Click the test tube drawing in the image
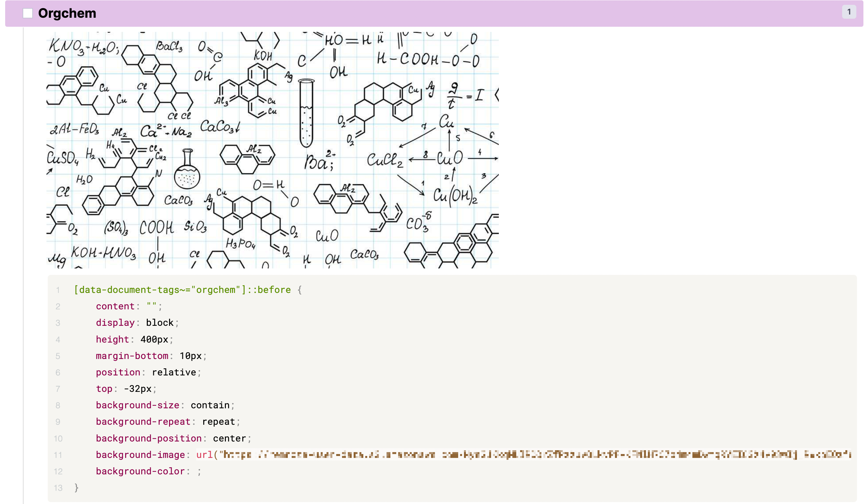Viewport: 866px width, 504px height. 306,113
